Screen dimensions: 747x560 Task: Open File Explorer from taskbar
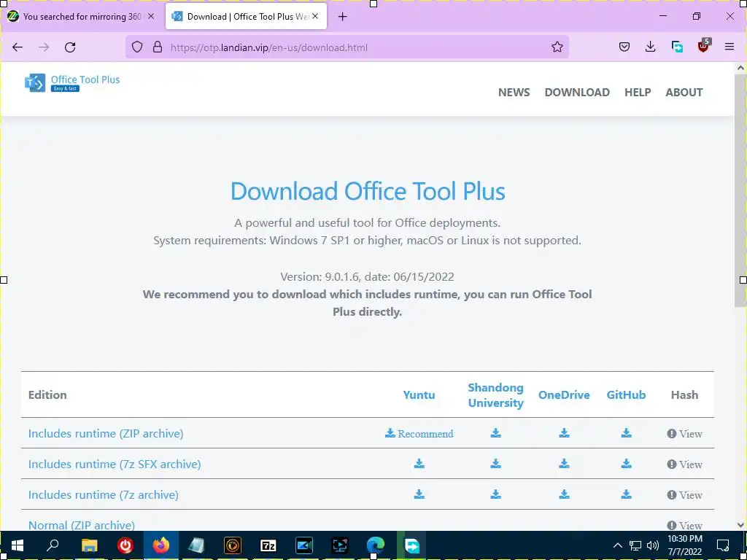[89, 545]
